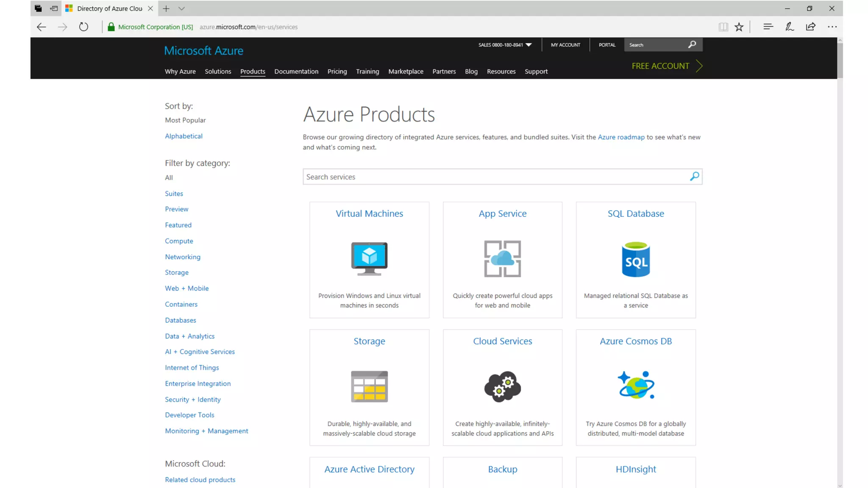The image size is (868, 488).
Task: Open the Products navigation menu
Action: (253, 71)
